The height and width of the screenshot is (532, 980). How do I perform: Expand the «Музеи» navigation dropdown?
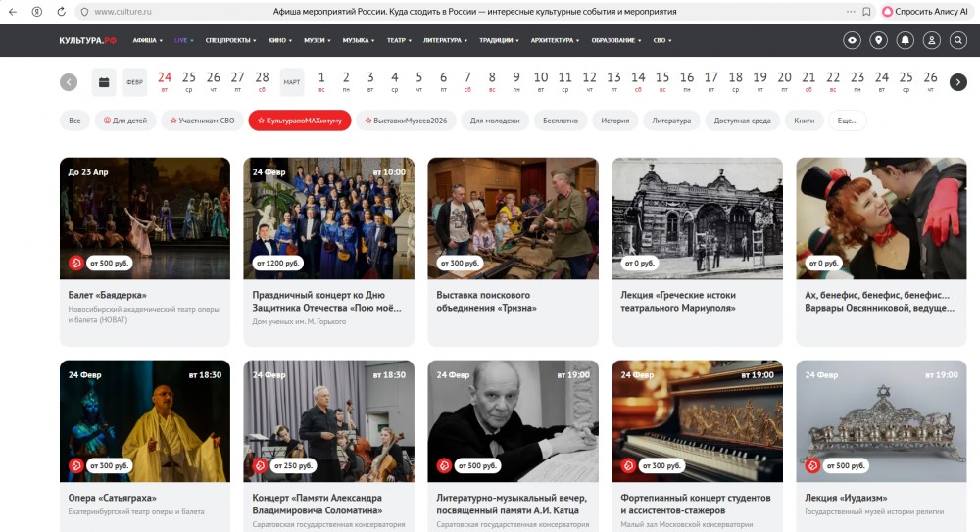[x=317, y=41]
